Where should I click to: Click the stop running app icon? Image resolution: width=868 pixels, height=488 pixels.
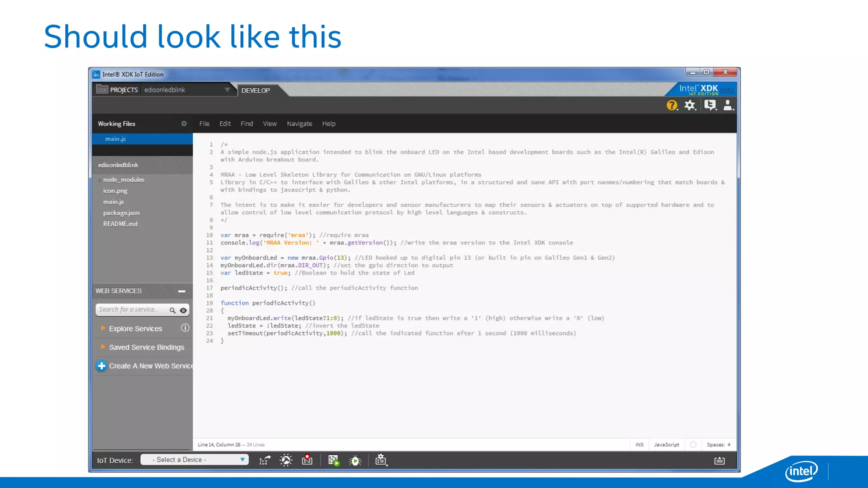[307, 460]
